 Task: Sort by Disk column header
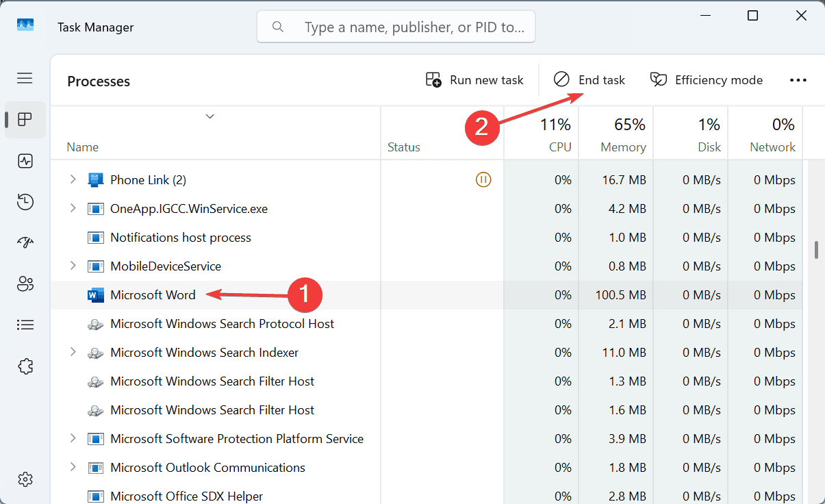(691, 133)
